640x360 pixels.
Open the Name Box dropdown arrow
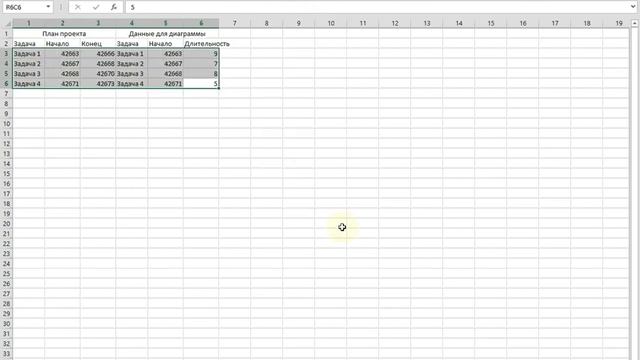48,7
